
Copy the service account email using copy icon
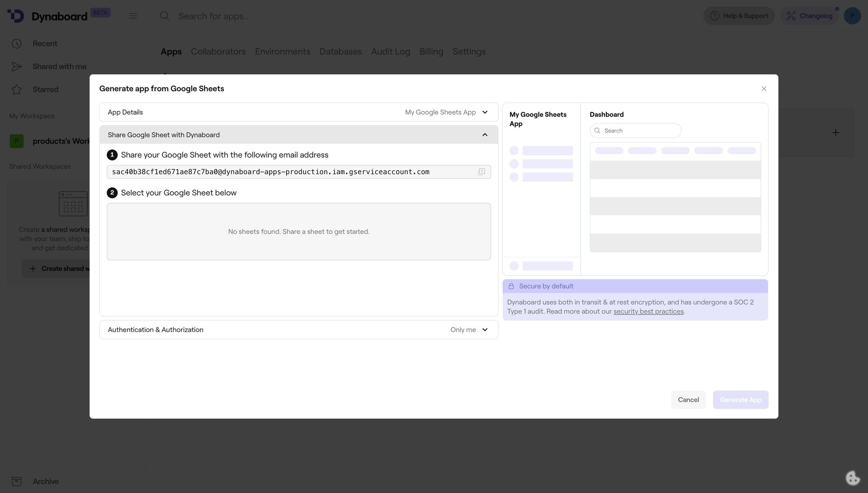point(481,171)
